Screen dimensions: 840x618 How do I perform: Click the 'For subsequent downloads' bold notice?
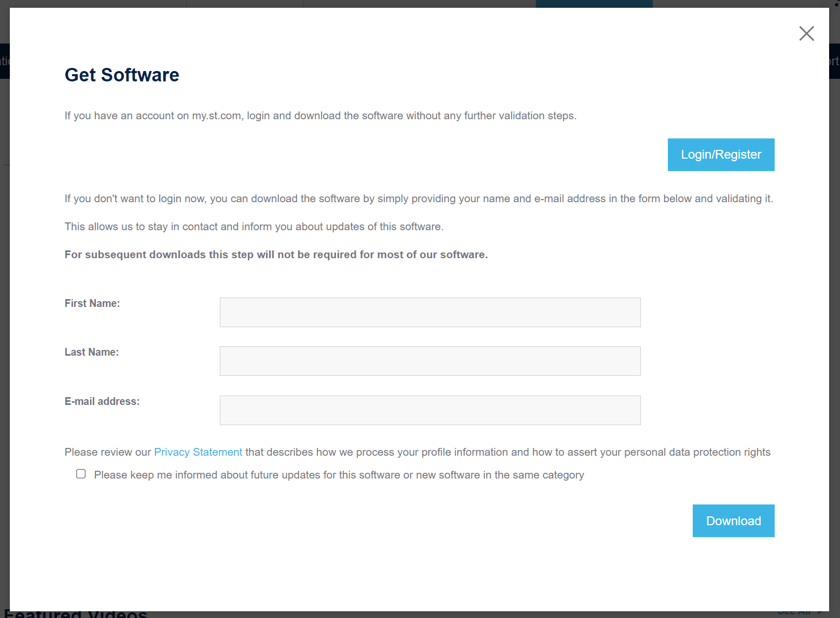click(x=276, y=255)
